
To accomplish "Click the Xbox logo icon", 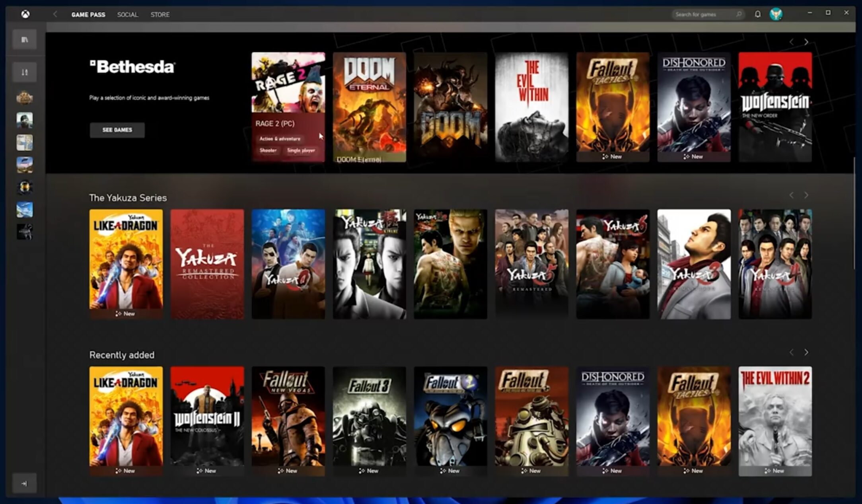I will click(x=25, y=14).
